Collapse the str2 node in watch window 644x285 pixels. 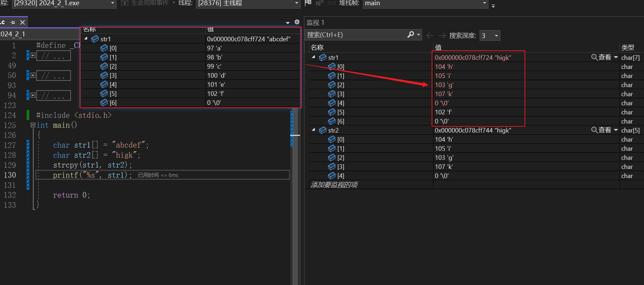coord(313,130)
